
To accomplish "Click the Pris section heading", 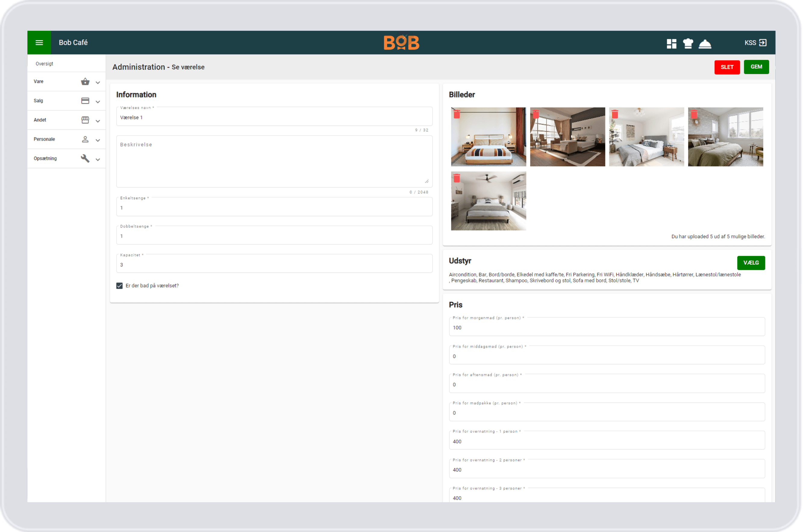I will [455, 305].
